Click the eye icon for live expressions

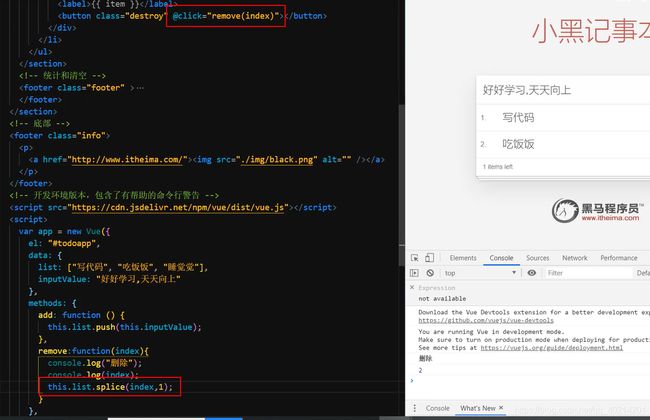click(x=532, y=273)
